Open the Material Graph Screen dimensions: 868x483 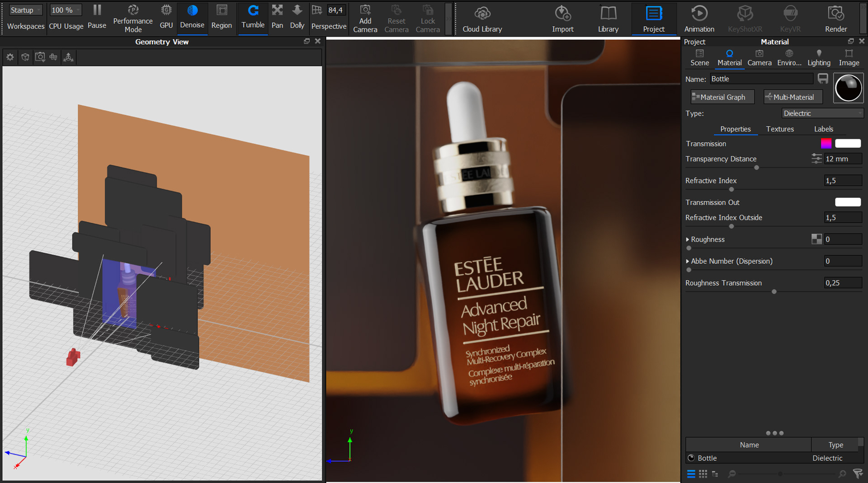[722, 97]
